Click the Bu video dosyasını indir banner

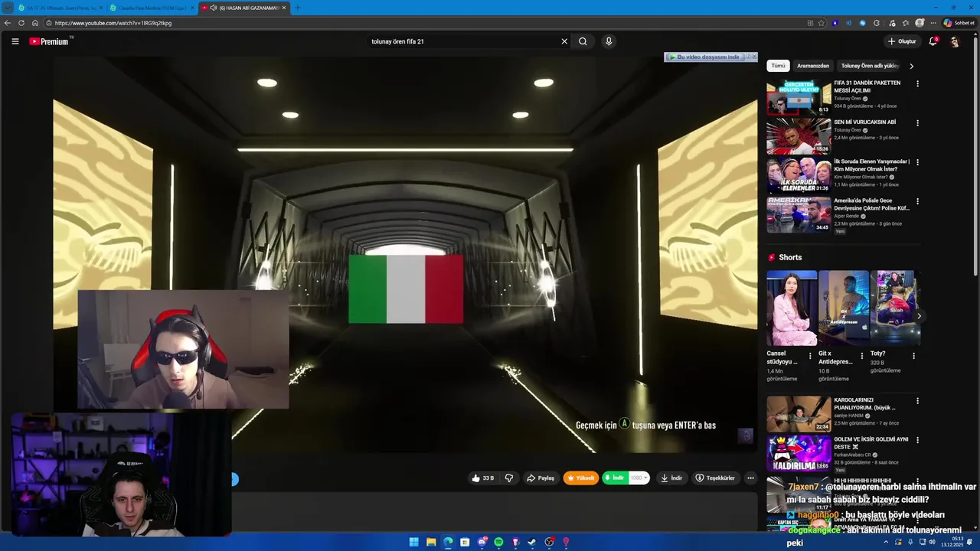click(x=704, y=57)
